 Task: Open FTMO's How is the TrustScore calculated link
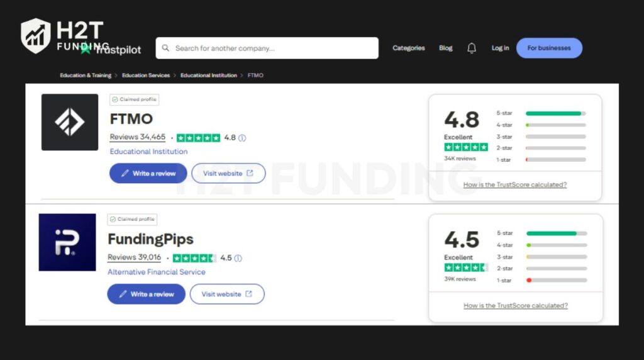point(515,185)
